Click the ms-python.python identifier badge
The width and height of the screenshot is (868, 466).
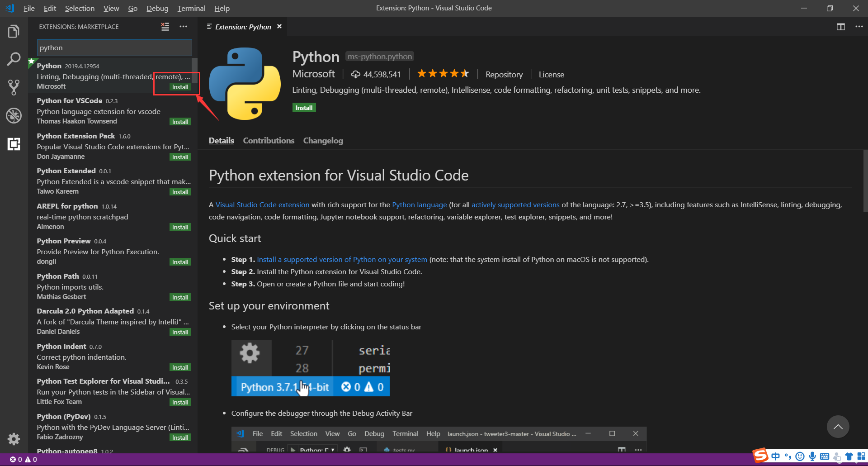(380, 57)
